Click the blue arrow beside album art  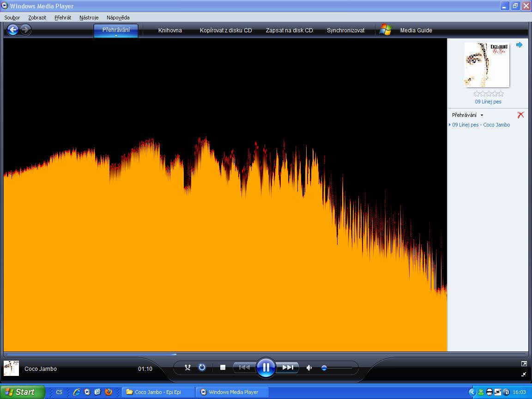click(x=519, y=45)
